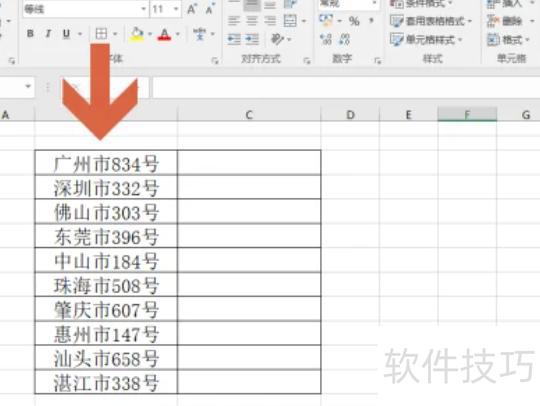Click Merge and Center icon
Screen dimensions: 540x406
pyautogui.click(x=290, y=21)
